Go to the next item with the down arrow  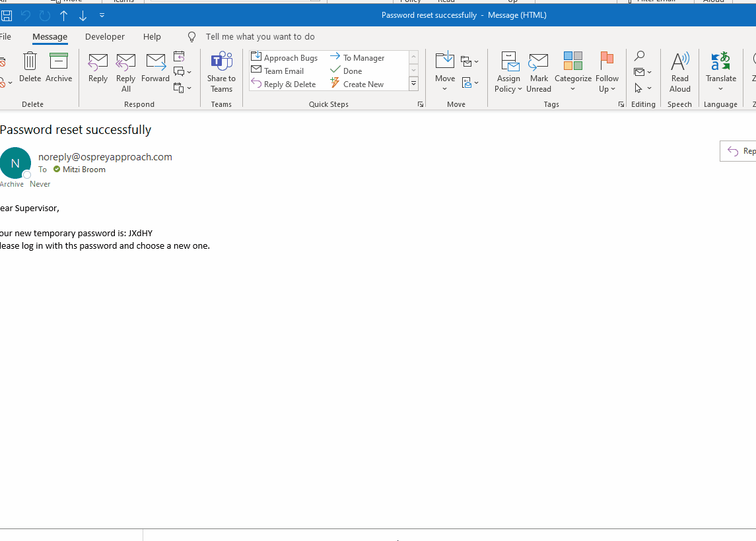pyautogui.click(x=83, y=15)
